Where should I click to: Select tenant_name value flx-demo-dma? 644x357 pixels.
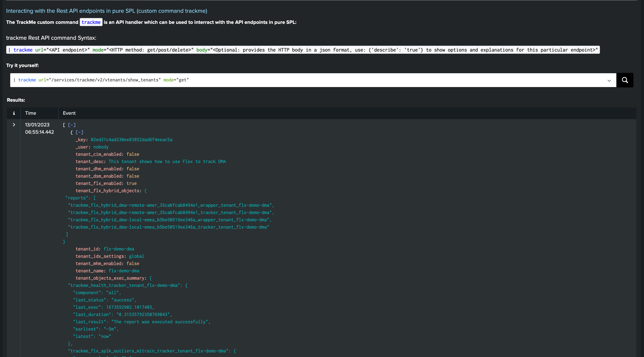coord(124,271)
